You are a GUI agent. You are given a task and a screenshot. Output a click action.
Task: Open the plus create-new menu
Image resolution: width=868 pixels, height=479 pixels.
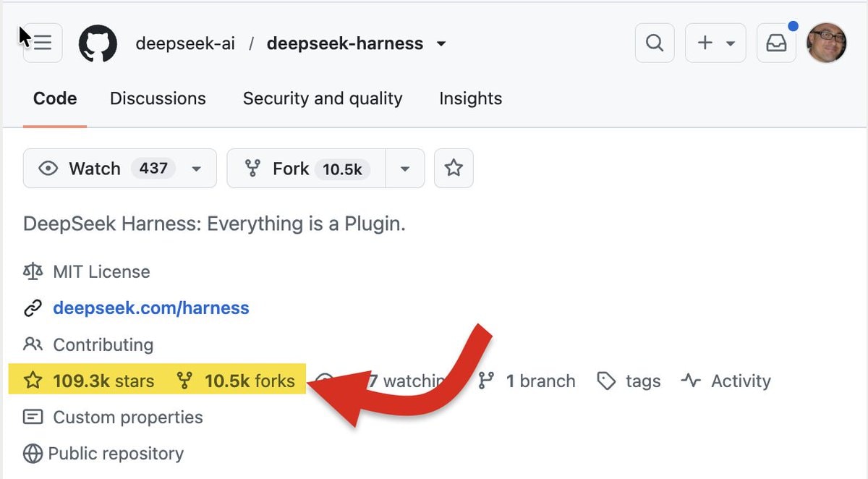715,43
